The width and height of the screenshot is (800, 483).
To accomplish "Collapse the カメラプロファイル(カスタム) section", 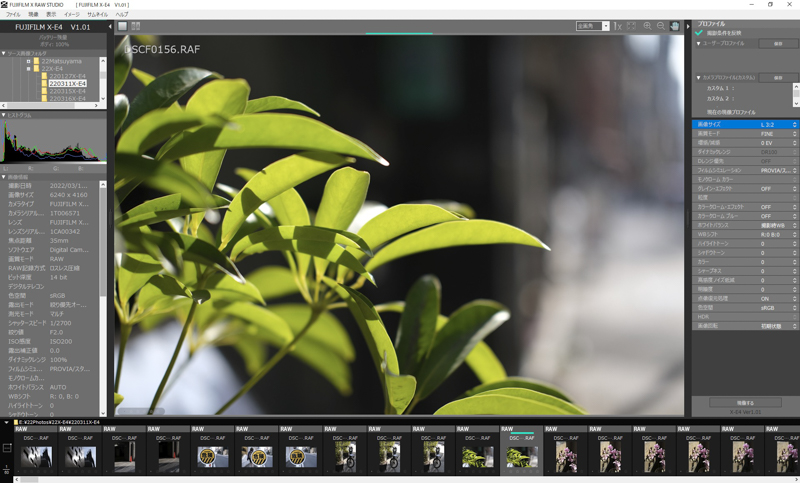I will click(698, 78).
